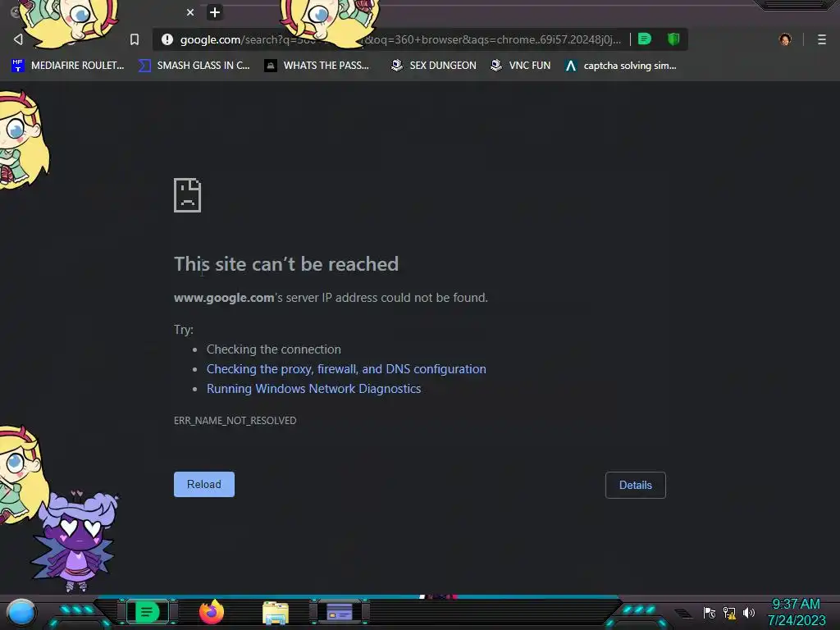The height and width of the screenshot is (630, 840).
Task: Click the bold www.google.com text
Action: pos(224,298)
